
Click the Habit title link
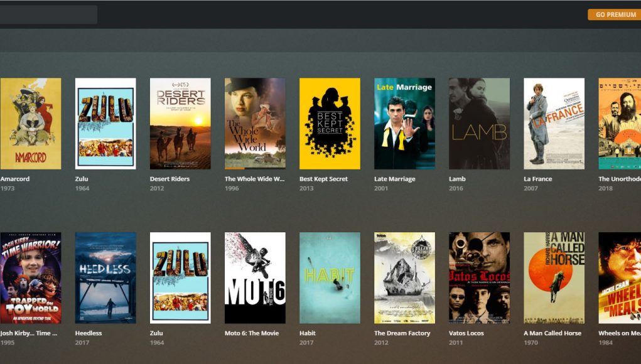tap(308, 333)
